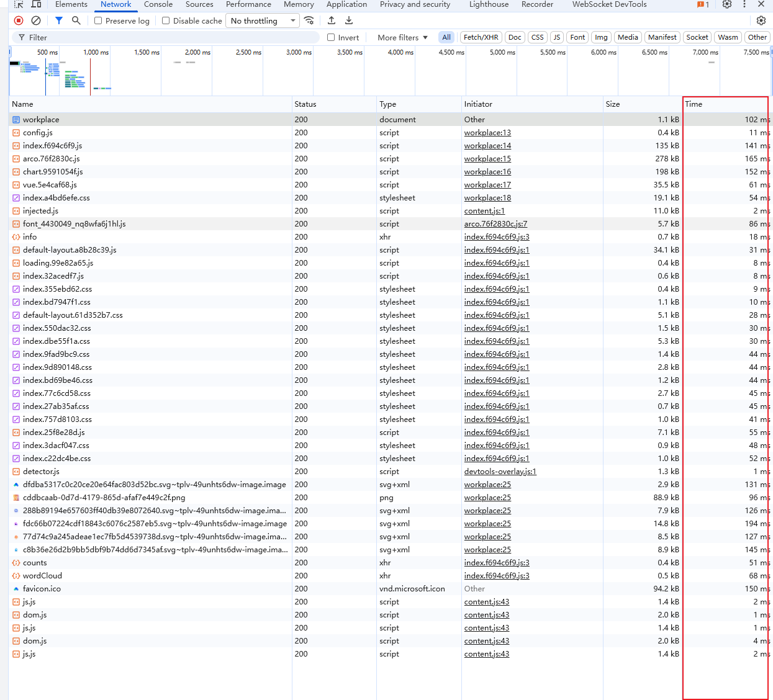Enable Preserve log checkbox
Screen dimensions: 773x700
[98, 20]
